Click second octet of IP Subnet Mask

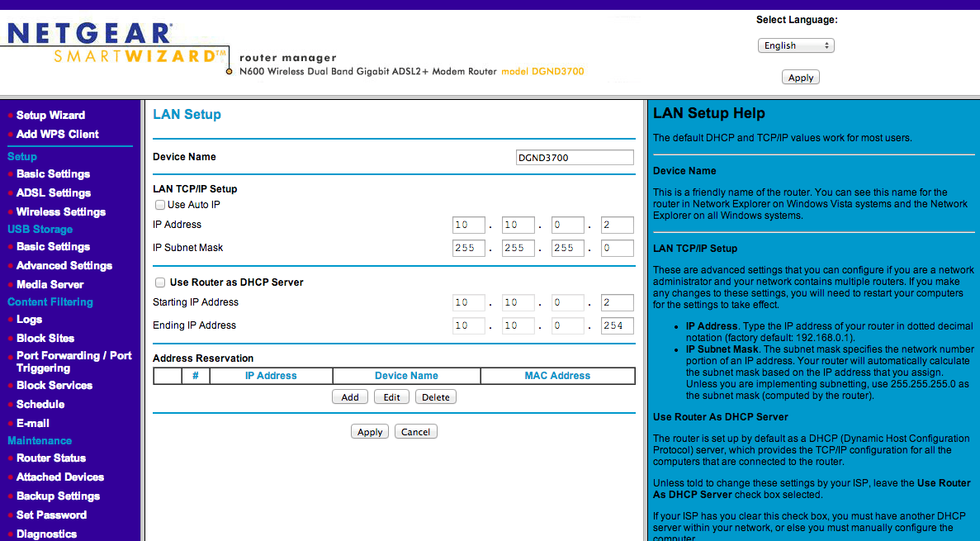[518, 248]
